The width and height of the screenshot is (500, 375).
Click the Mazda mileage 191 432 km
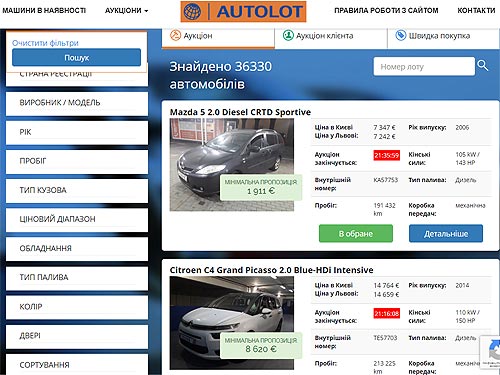[384, 209]
